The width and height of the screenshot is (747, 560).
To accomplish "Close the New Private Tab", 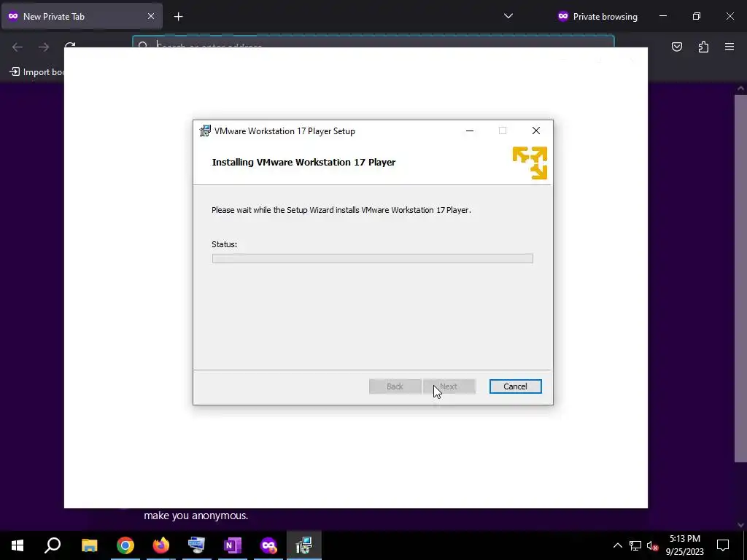I will [150, 16].
